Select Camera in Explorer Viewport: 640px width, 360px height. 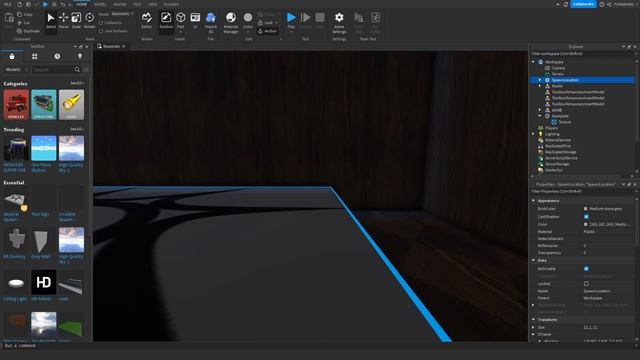pos(558,68)
